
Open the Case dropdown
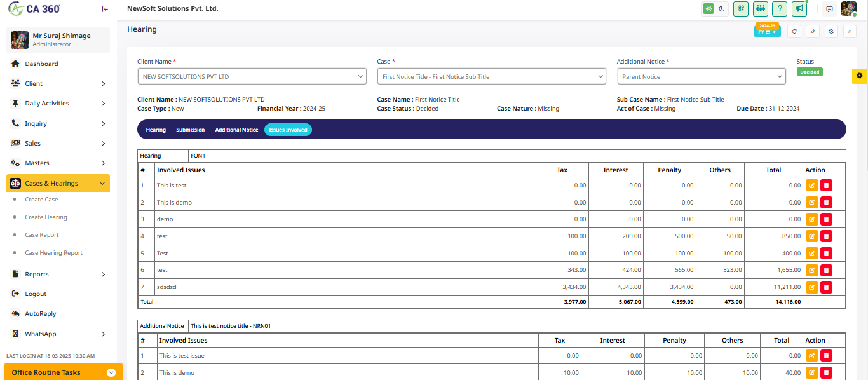492,76
